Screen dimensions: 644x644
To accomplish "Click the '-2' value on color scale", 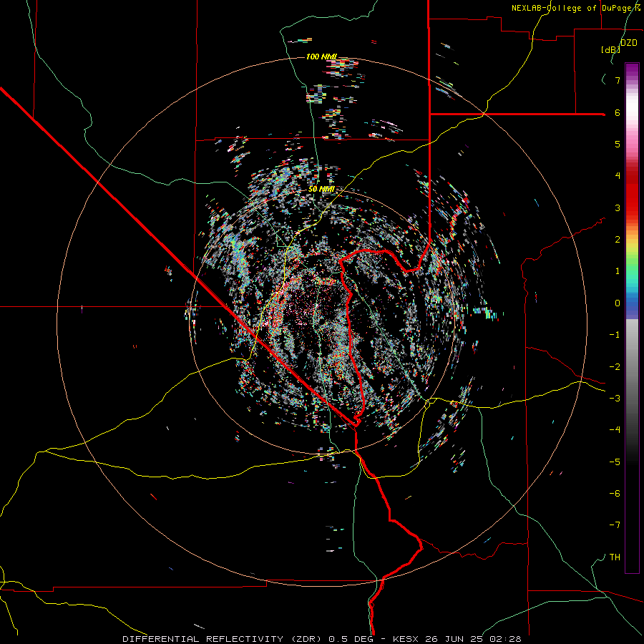I will click(x=615, y=367).
